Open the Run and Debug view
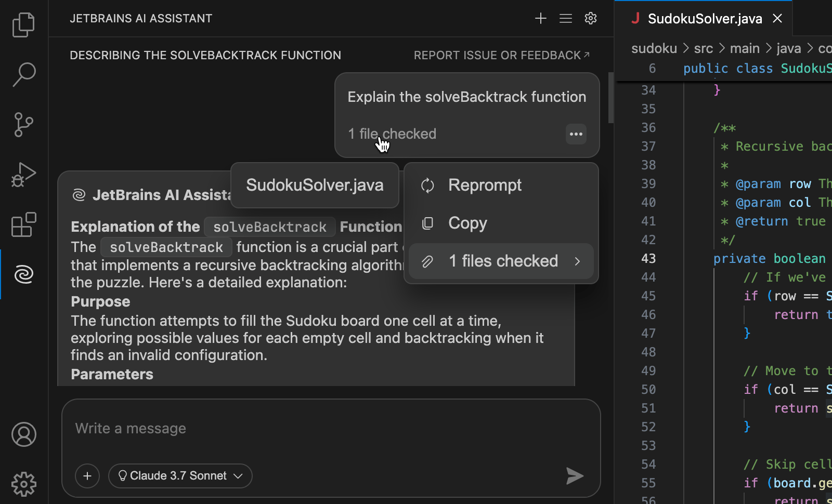The height and width of the screenshot is (504, 832). (x=23, y=175)
